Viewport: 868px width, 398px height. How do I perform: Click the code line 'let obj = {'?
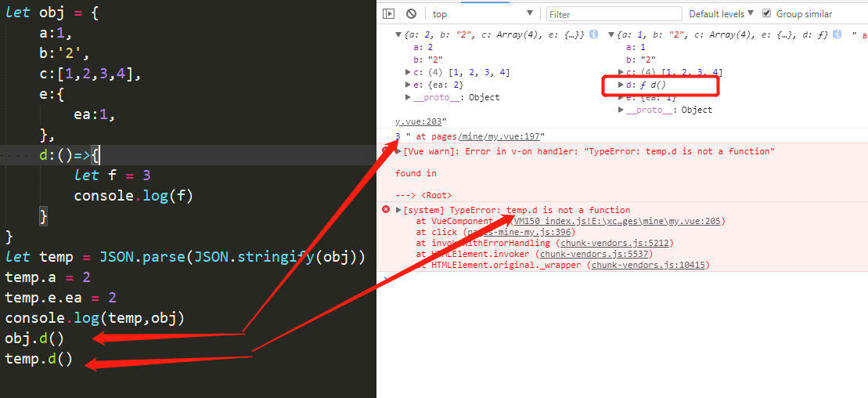tap(52, 13)
